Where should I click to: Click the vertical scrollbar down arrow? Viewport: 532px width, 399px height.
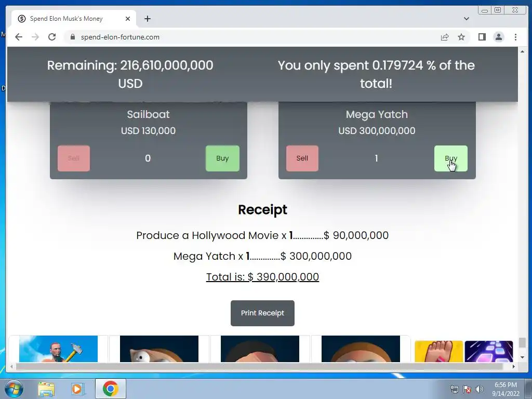tap(522, 357)
